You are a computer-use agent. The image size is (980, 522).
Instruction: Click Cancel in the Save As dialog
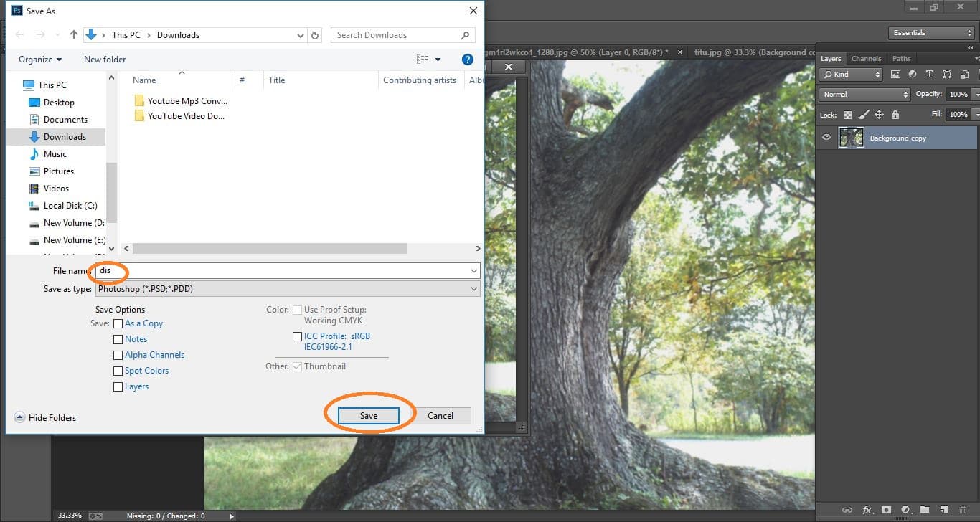(440, 416)
